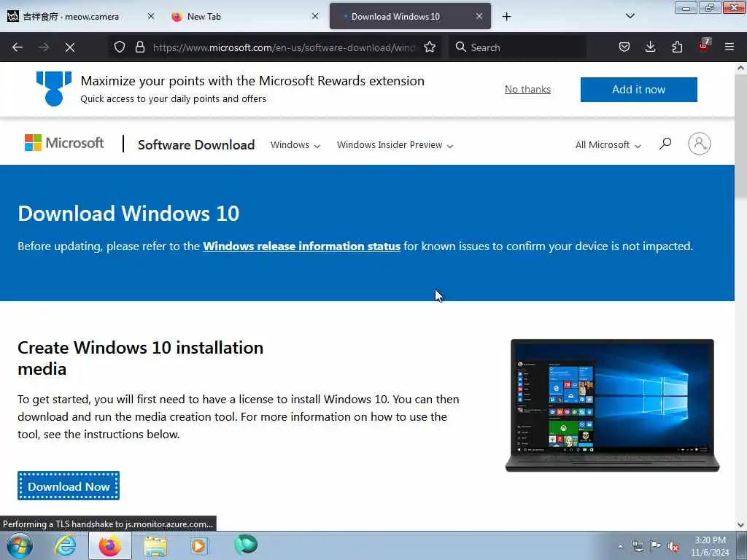The height and width of the screenshot is (560, 747).
Task: Open network status tray icon
Action: tap(638, 547)
